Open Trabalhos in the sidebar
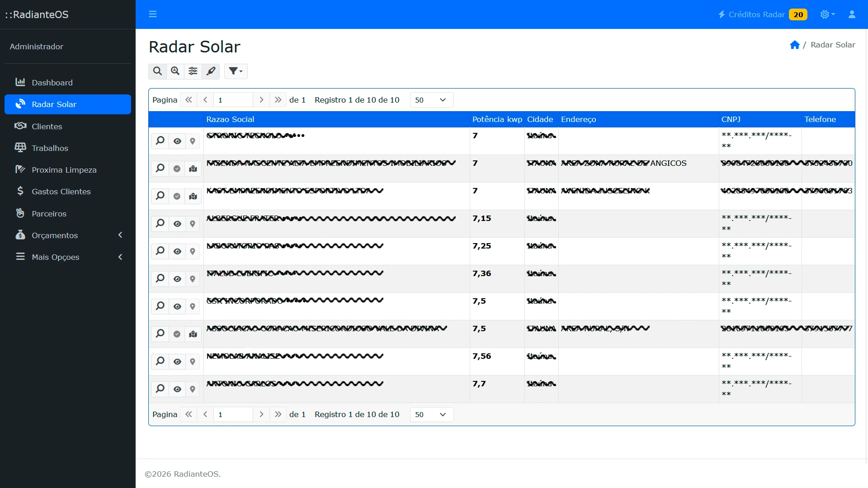 pyautogui.click(x=68, y=148)
